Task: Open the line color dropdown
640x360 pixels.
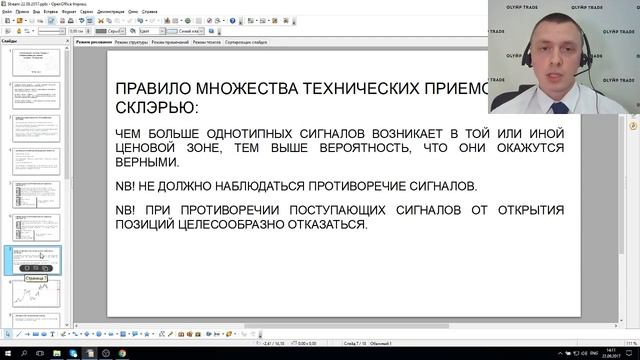Action: 122,31
